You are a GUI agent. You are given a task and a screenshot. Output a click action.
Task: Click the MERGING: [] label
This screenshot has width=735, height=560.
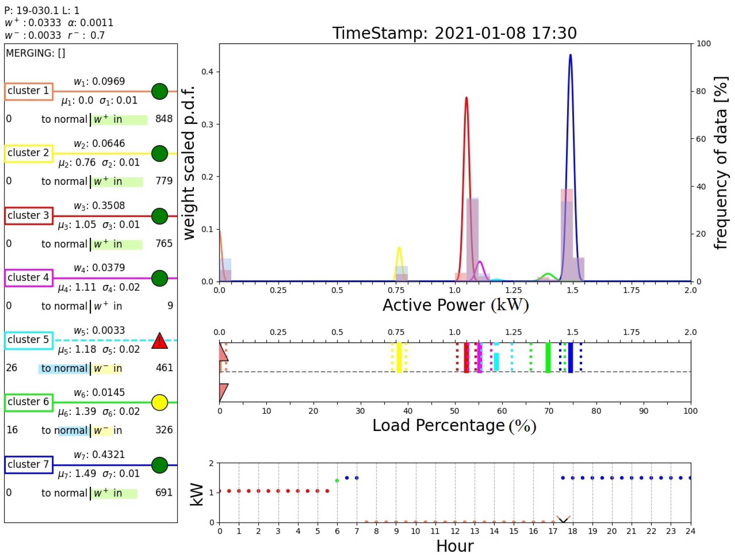point(35,53)
